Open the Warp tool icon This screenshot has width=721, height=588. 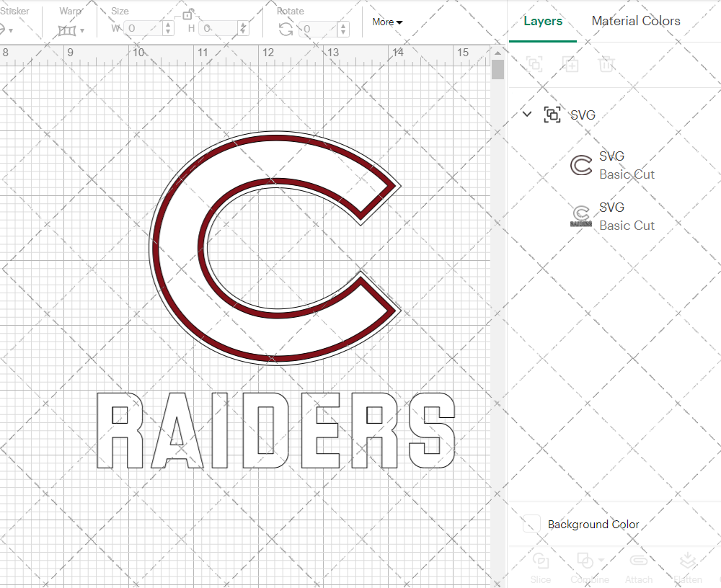tap(66, 30)
